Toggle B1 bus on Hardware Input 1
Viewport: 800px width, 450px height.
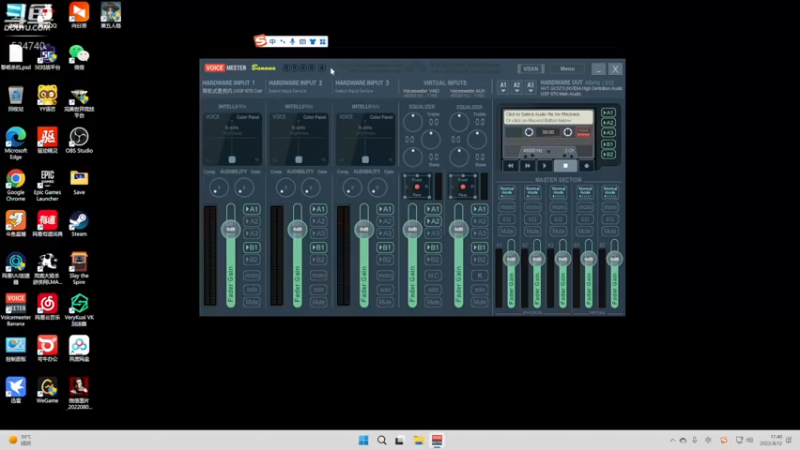pyautogui.click(x=252, y=247)
